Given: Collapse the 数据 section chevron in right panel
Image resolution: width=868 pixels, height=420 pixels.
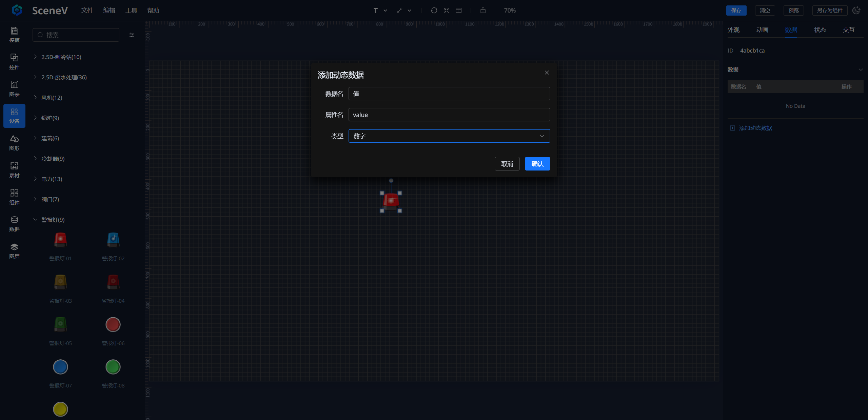Looking at the screenshot, I should [x=861, y=69].
